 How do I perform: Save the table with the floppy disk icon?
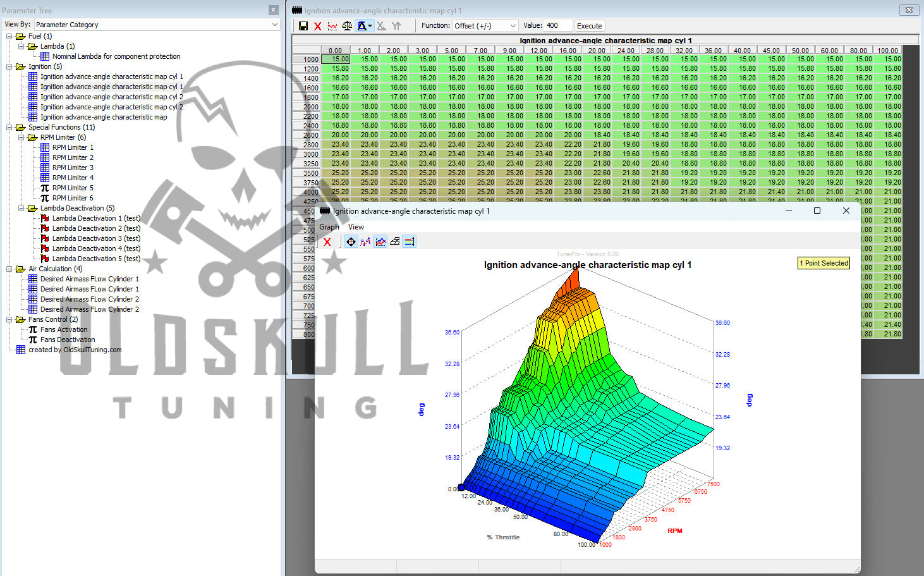tap(303, 26)
